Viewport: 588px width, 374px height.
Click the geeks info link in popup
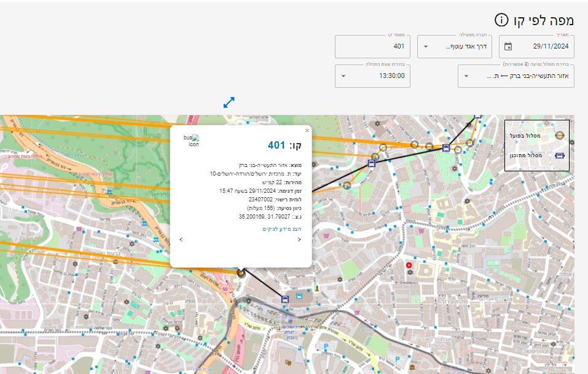point(282,229)
